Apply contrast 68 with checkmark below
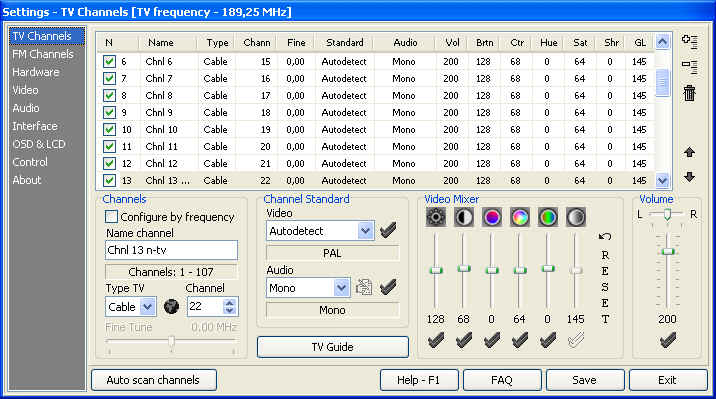Image resolution: width=716 pixels, height=399 pixels. (x=463, y=340)
